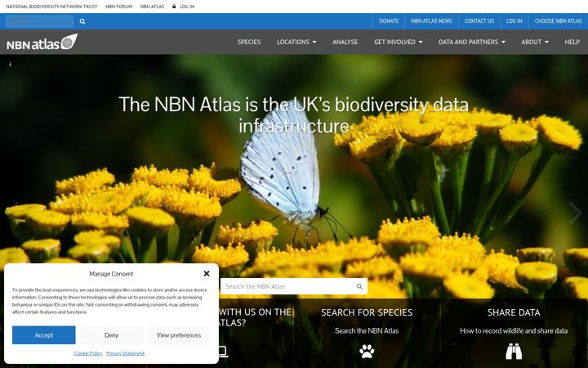
Task: Click the binoculars icon under Share Data
Action: (514, 352)
